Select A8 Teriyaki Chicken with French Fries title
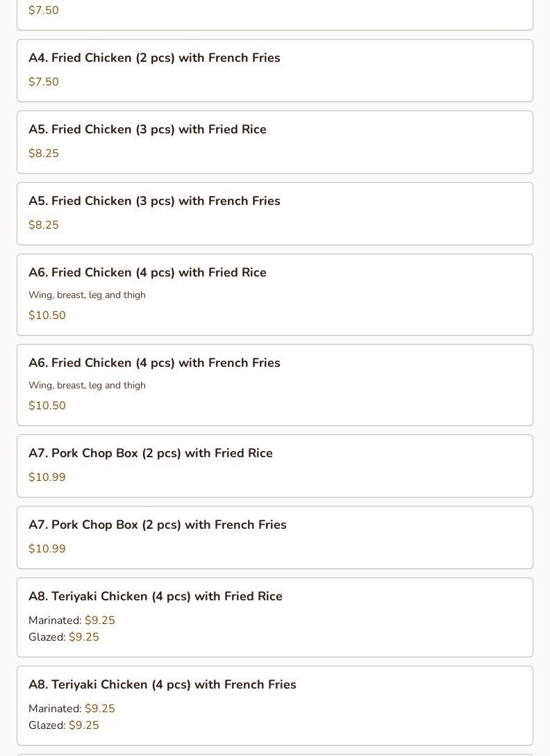 (162, 684)
